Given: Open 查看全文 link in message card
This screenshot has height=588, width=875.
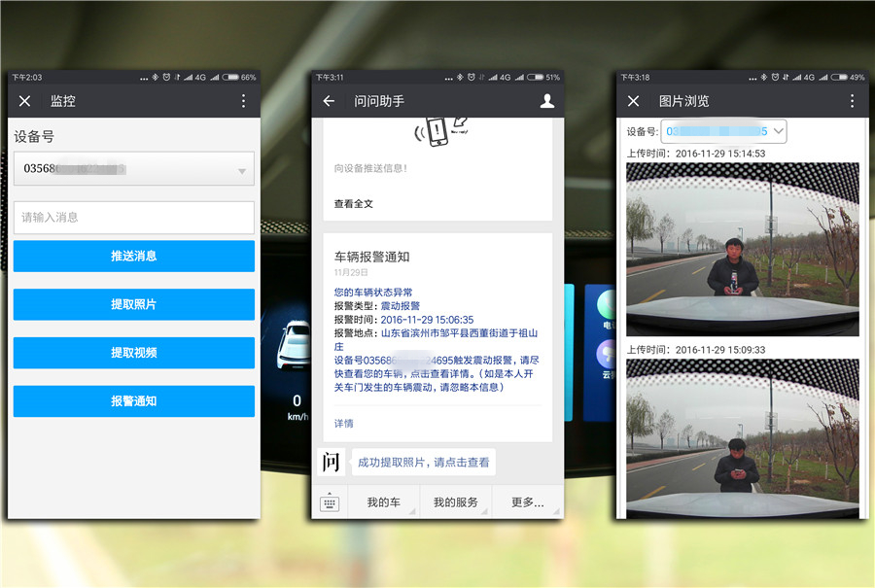Looking at the screenshot, I should [354, 204].
